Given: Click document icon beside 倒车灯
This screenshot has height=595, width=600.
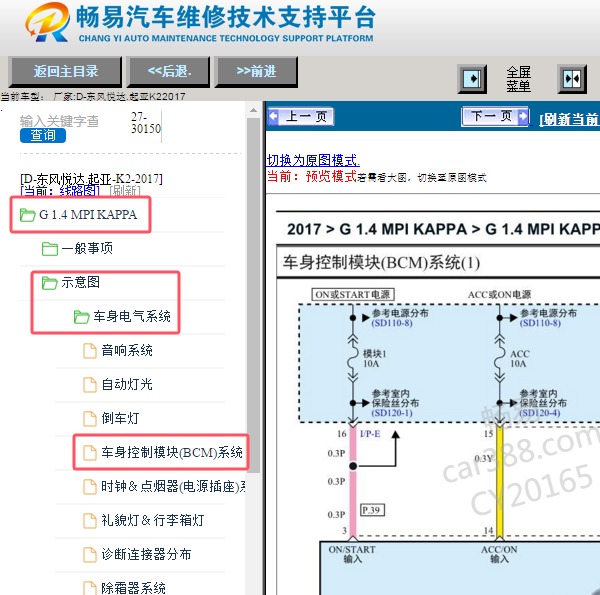Looking at the screenshot, I should [90, 419].
